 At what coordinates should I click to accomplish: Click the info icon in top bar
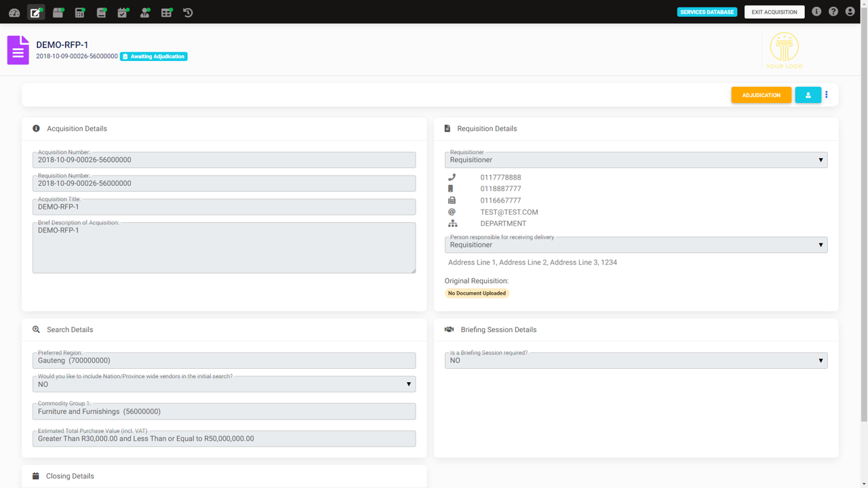coord(816,12)
